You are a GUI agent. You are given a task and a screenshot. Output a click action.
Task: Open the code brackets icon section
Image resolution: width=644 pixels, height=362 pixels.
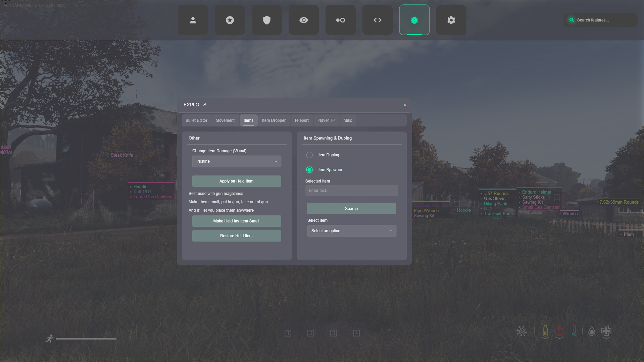coord(377,20)
